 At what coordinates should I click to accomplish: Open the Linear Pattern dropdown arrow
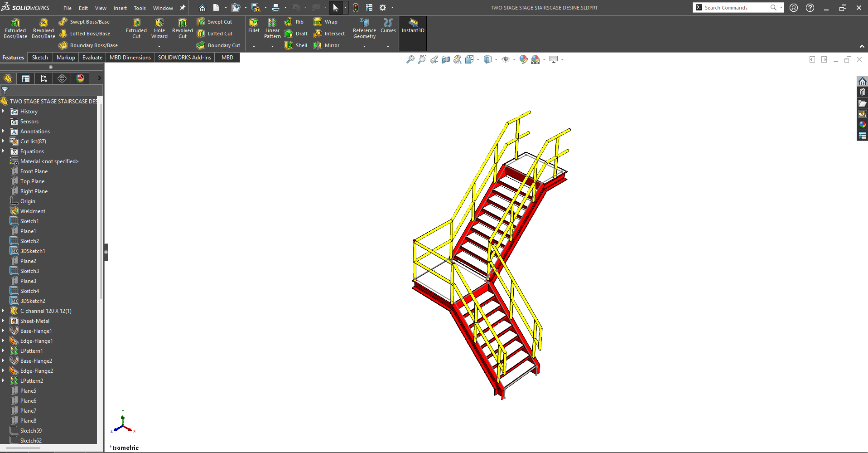point(272,46)
